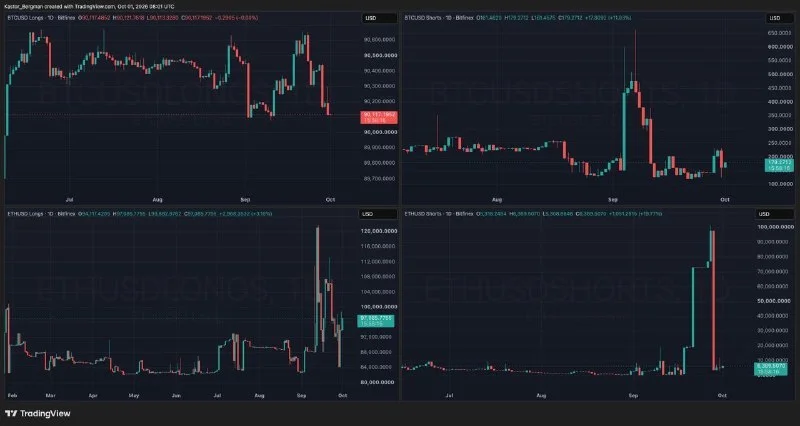Click the BTCUSD Shorts chart title
This screenshot has width=800, height=426.
click(x=439, y=18)
